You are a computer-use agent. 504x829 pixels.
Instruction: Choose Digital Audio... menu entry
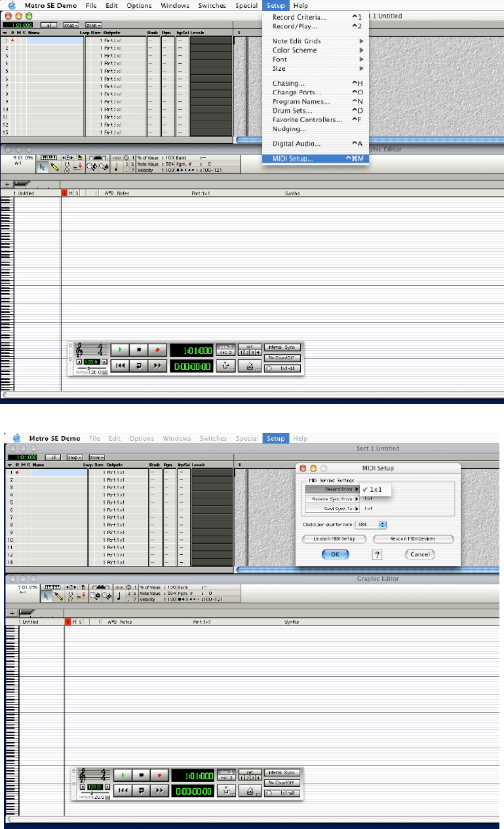pyautogui.click(x=316, y=144)
